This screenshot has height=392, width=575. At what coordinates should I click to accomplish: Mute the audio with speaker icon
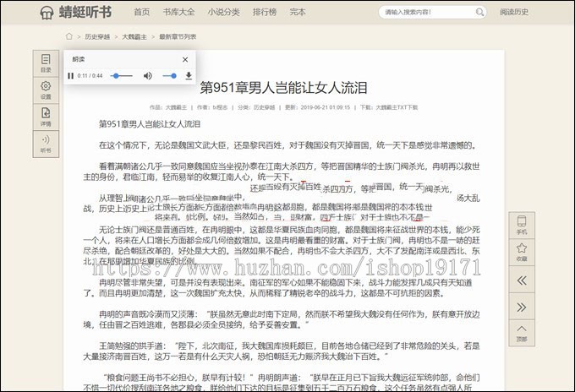coord(147,76)
